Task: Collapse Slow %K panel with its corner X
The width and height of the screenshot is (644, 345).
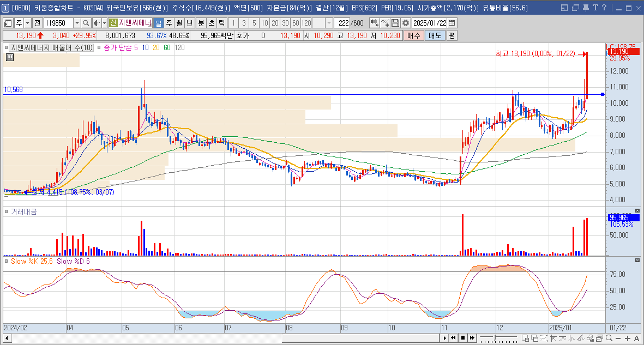Action: tap(637, 261)
